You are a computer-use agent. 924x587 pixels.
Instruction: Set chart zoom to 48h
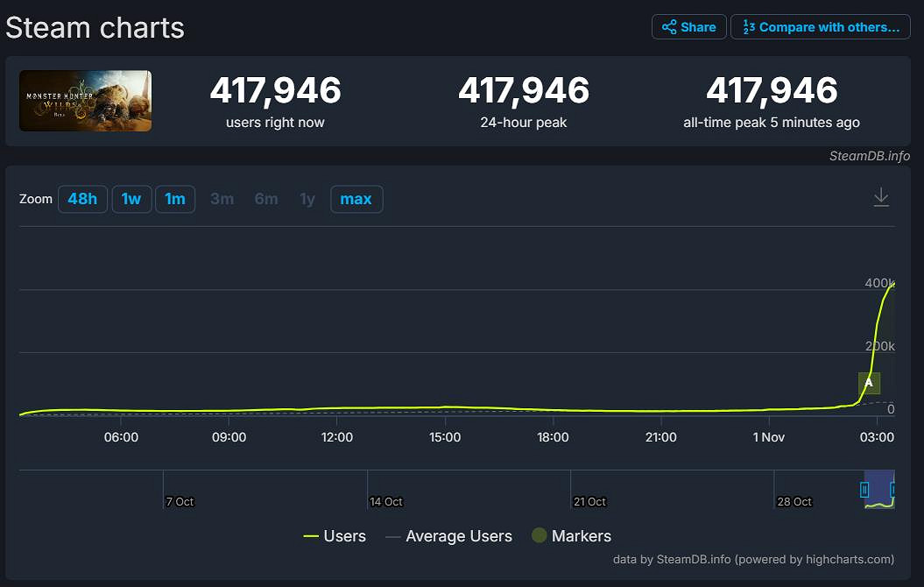pos(82,199)
